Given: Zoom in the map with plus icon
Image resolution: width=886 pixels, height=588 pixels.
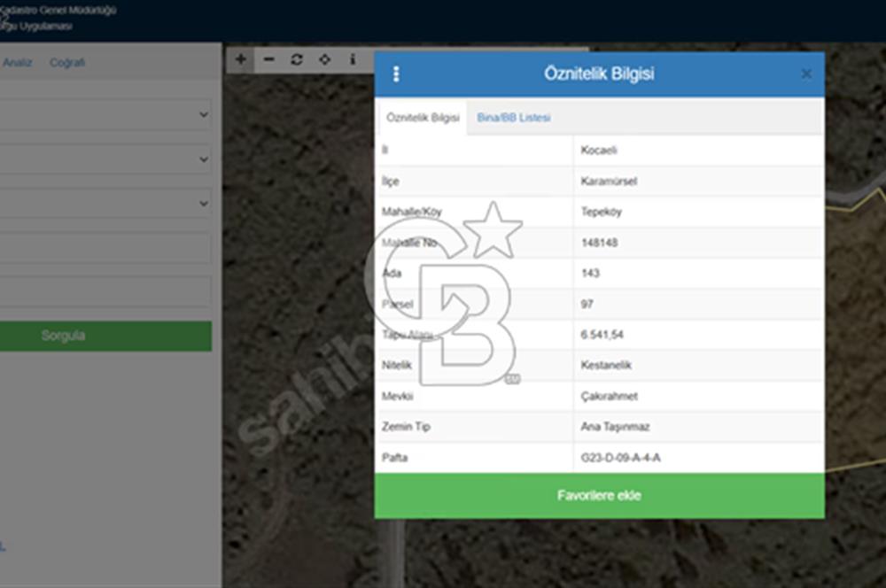Looking at the screenshot, I should (241, 59).
